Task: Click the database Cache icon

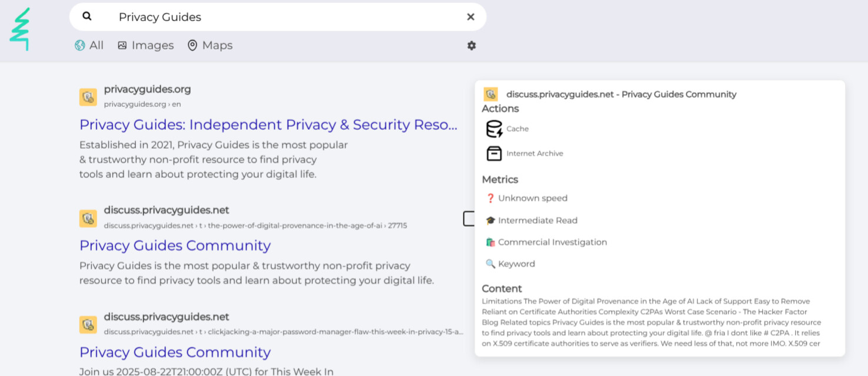Action: (x=494, y=129)
